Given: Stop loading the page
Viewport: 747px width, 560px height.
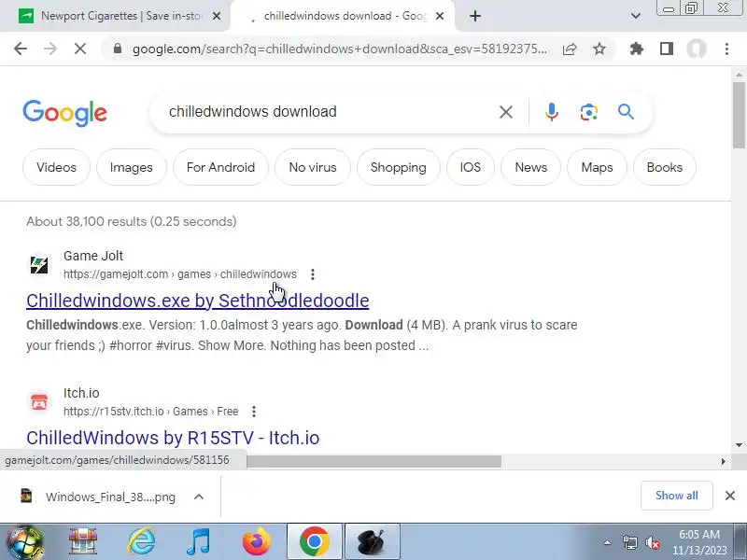Looking at the screenshot, I should pyautogui.click(x=80, y=49).
